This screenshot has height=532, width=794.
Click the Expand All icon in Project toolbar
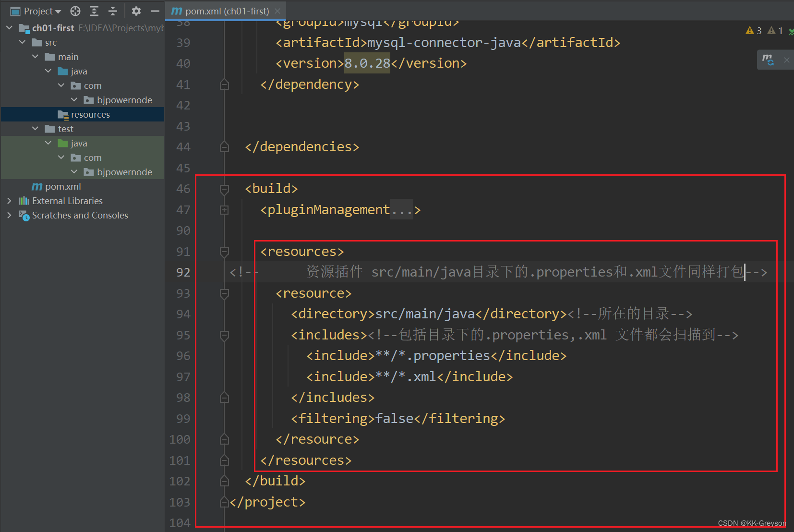click(94, 11)
